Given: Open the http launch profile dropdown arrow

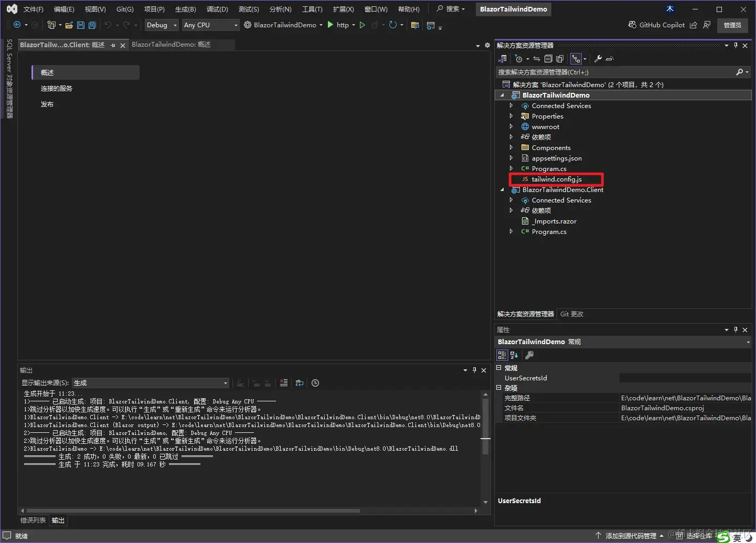Looking at the screenshot, I should click(354, 25).
